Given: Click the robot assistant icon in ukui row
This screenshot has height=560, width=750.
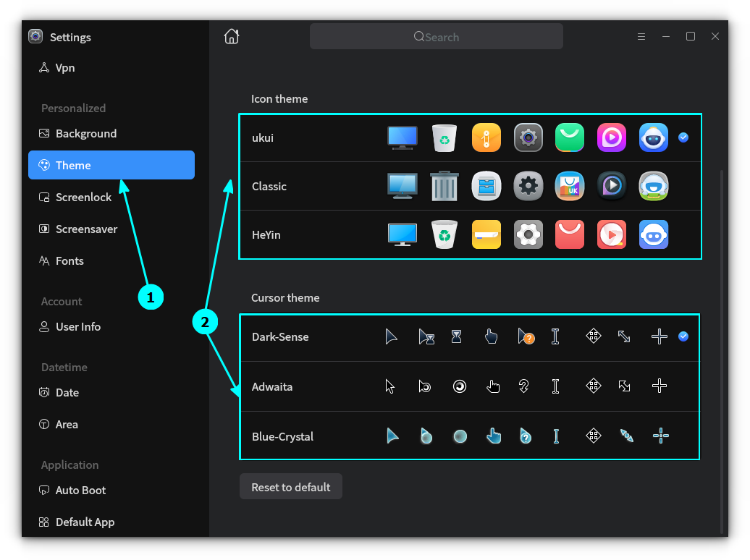Looking at the screenshot, I should [x=653, y=137].
